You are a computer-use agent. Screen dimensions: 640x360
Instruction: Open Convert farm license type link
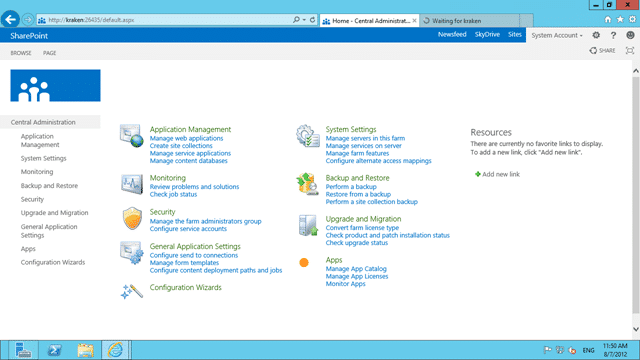click(x=362, y=228)
